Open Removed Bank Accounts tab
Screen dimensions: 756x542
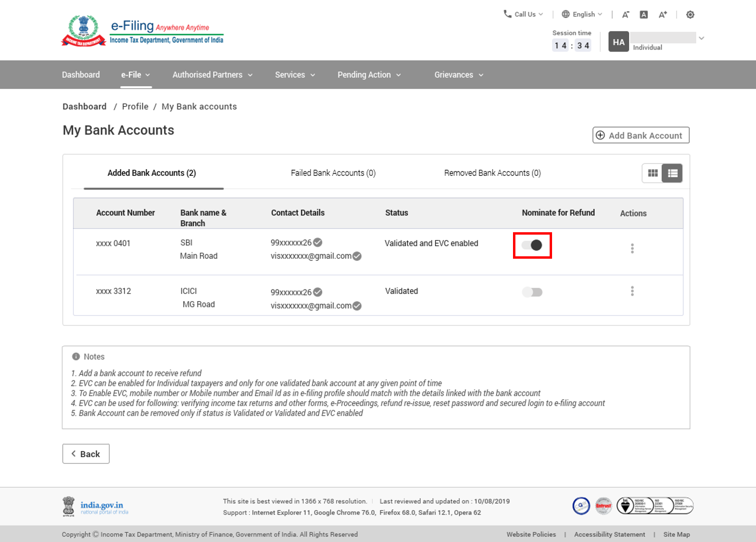(x=492, y=173)
